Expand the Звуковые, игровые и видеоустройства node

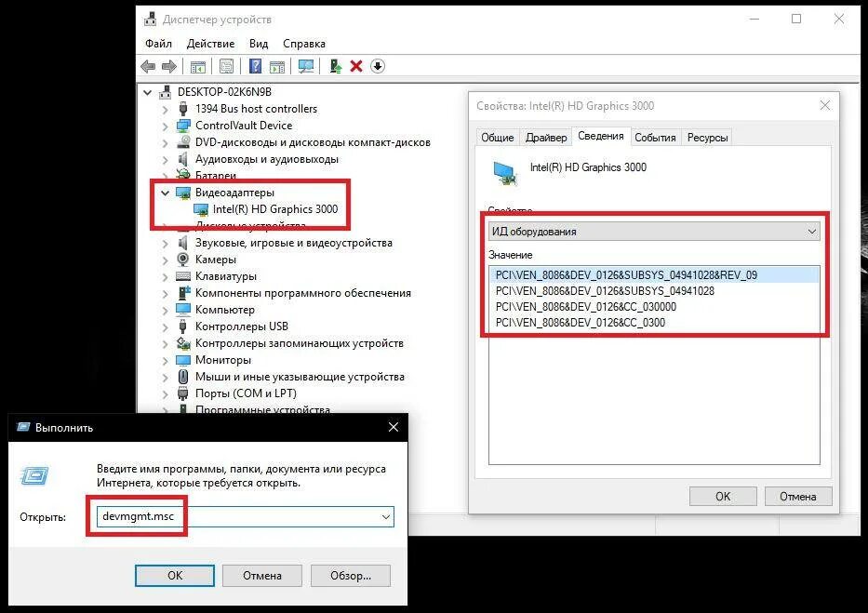point(165,244)
